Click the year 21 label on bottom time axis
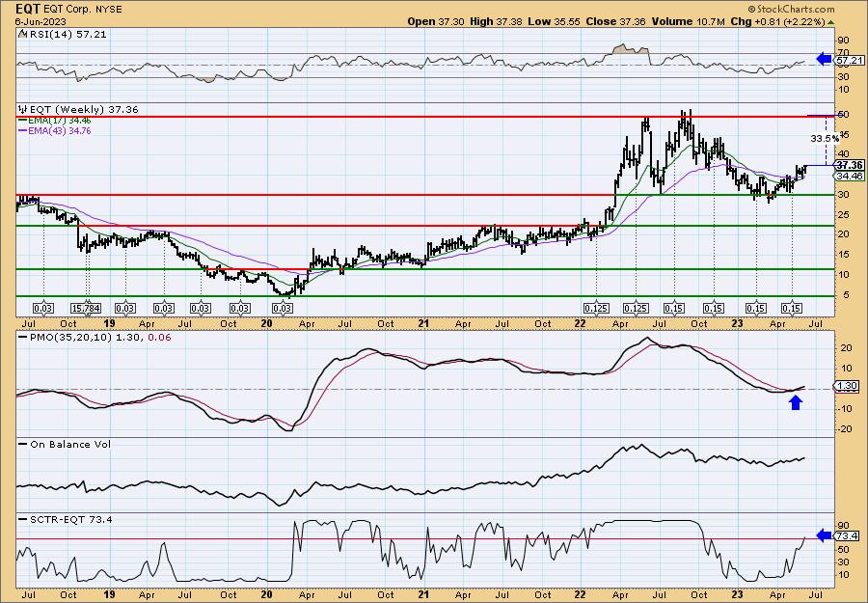Image resolution: width=868 pixels, height=603 pixels. pyautogui.click(x=423, y=594)
